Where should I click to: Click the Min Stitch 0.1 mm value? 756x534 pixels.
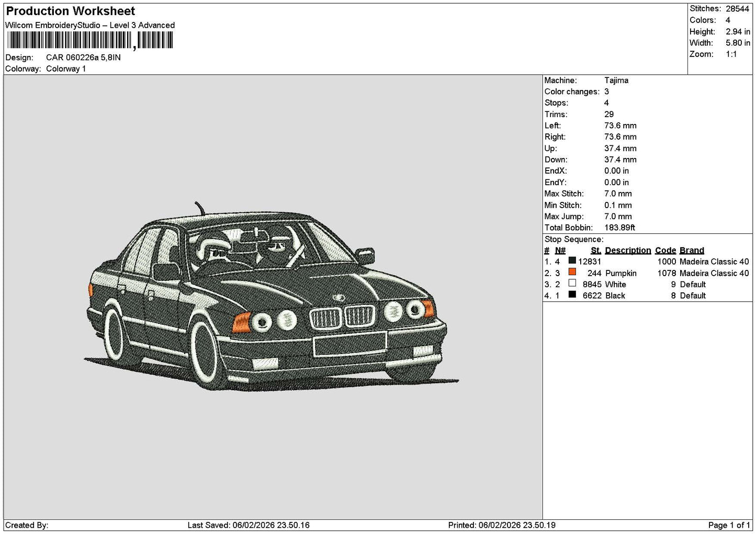(618, 205)
